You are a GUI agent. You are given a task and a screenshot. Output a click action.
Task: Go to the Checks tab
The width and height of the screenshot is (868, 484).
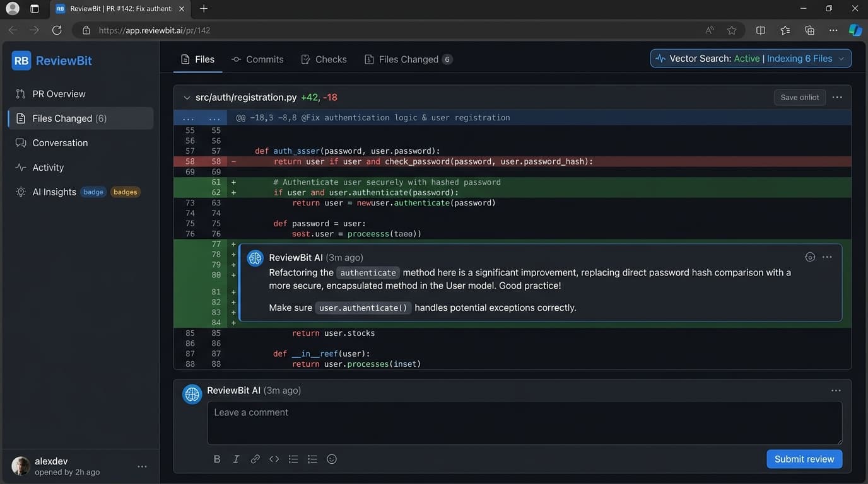[324, 59]
